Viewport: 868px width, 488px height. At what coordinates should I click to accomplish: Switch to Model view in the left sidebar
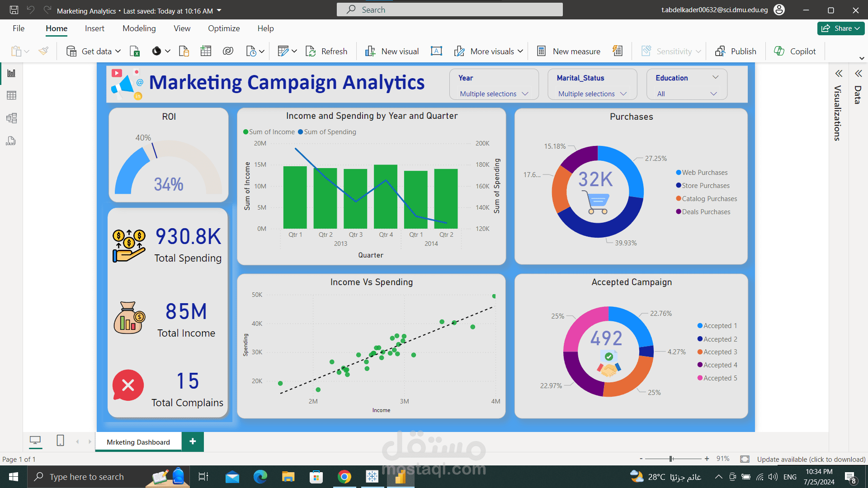tap(11, 118)
